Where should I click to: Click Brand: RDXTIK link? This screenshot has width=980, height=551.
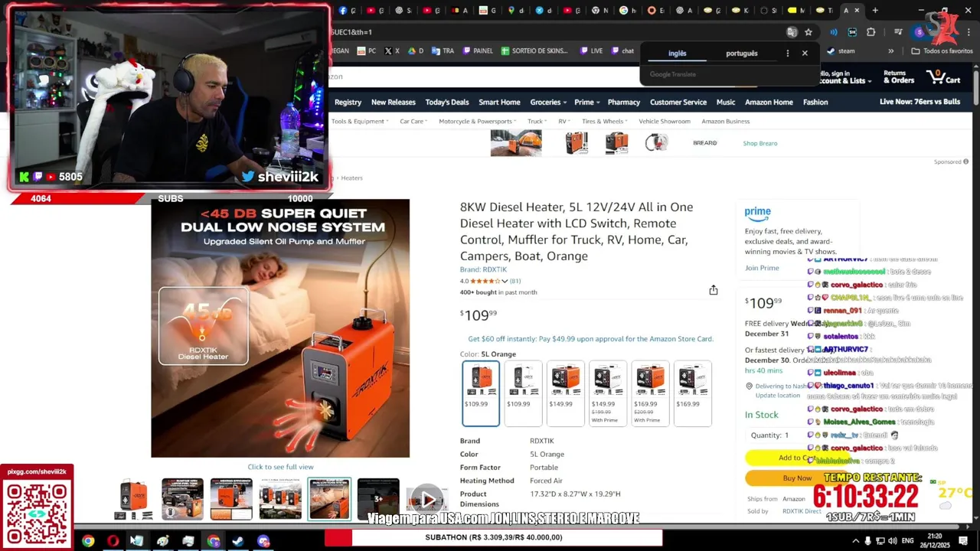(x=483, y=269)
